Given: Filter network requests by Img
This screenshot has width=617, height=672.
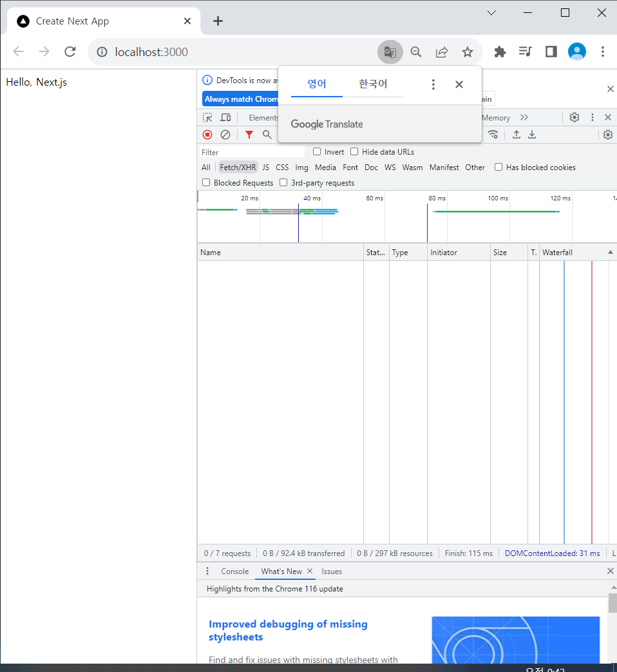Looking at the screenshot, I should [x=301, y=167].
